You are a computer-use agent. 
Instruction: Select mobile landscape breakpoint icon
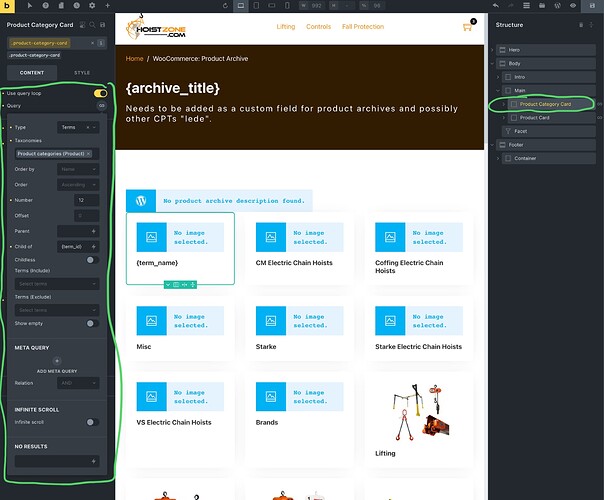[x=272, y=5]
